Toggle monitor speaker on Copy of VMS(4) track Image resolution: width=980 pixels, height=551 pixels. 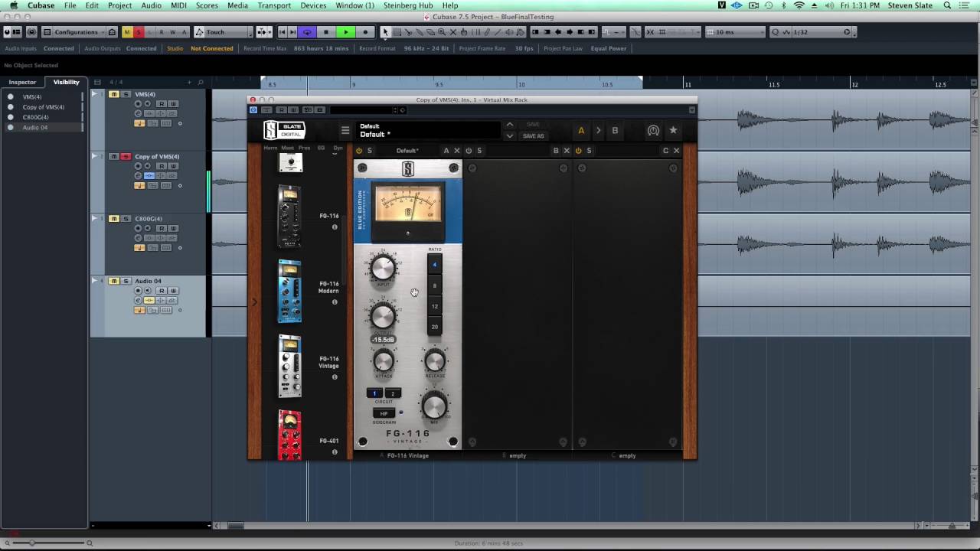click(x=148, y=166)
